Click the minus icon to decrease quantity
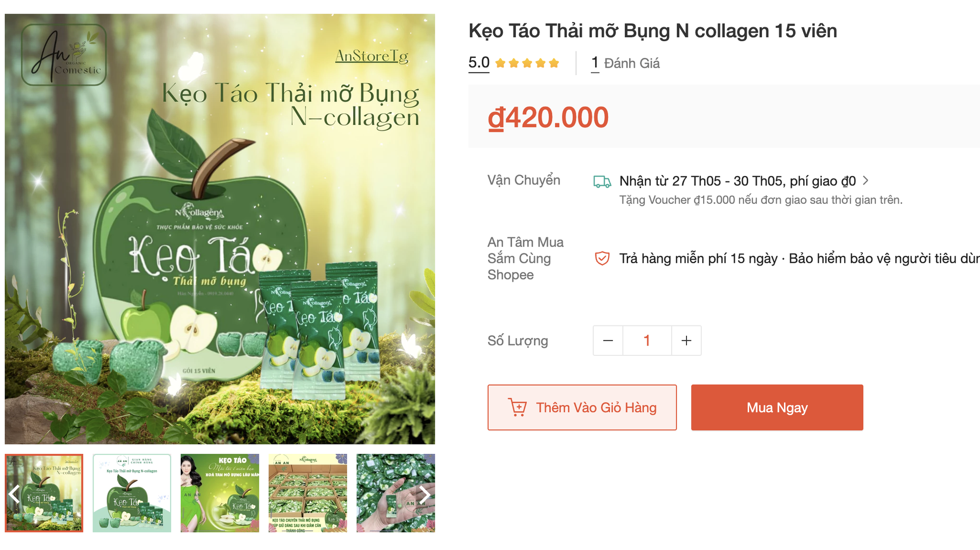This screenshot has height=550, width=980. [608, 340]
